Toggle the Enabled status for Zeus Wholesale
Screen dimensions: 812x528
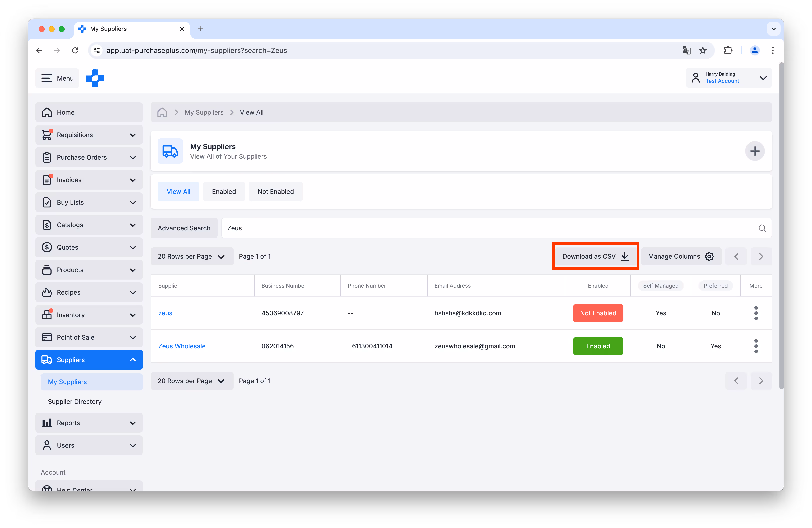pyautogui.click(x=598, y=346)
